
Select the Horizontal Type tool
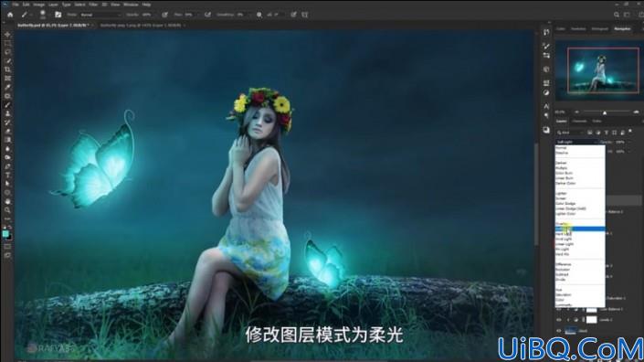[7, 176]
